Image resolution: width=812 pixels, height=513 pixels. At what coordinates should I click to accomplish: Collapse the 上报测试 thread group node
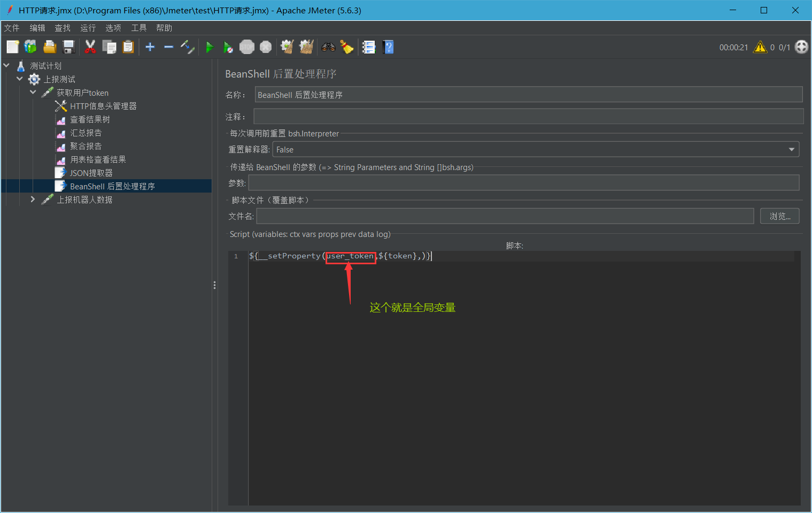tap(20, 79)
